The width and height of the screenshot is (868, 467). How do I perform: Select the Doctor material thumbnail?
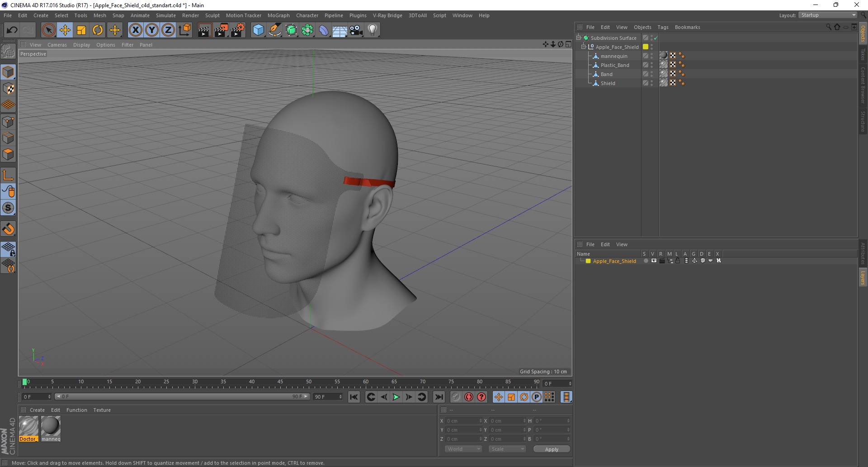28,426
